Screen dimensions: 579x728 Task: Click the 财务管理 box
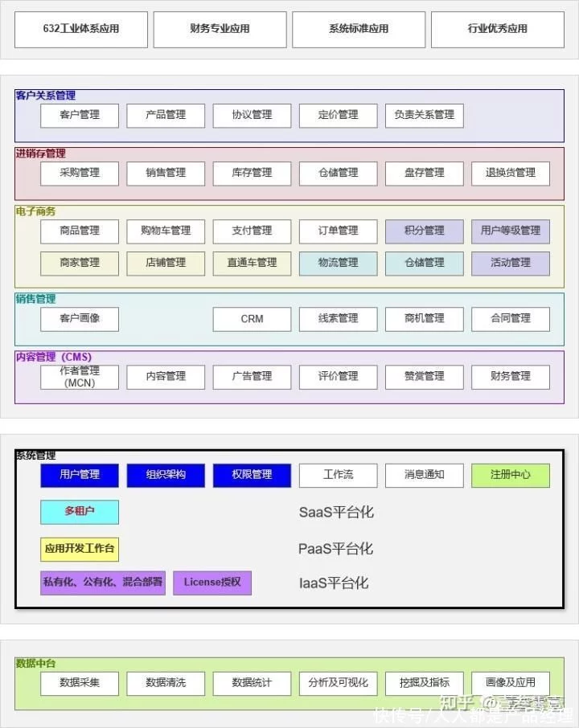point(511,377)
